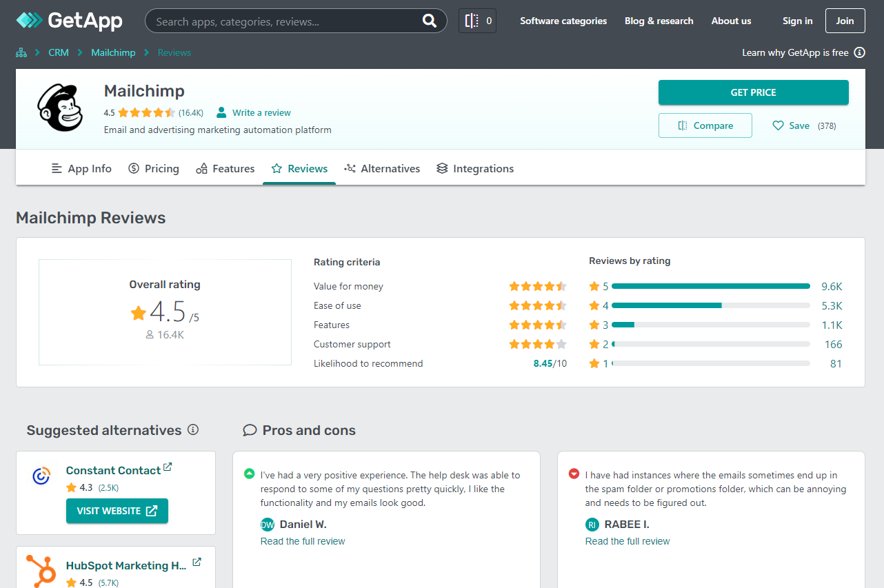Click the Mailchimp monkey logo
The width and height of the screenshot is (884, 588).
[59, 108]
